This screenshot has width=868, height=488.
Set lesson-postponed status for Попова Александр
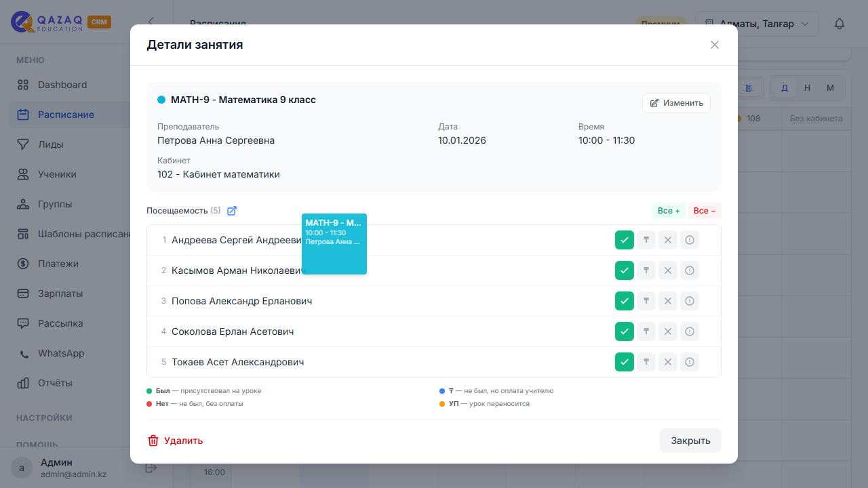tap(690, 301)
